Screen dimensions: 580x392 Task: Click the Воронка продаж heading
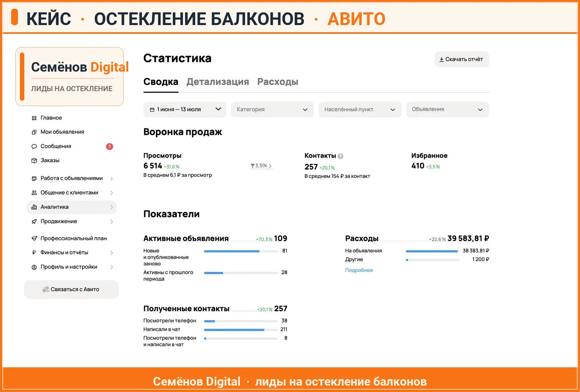click(183, 132)
